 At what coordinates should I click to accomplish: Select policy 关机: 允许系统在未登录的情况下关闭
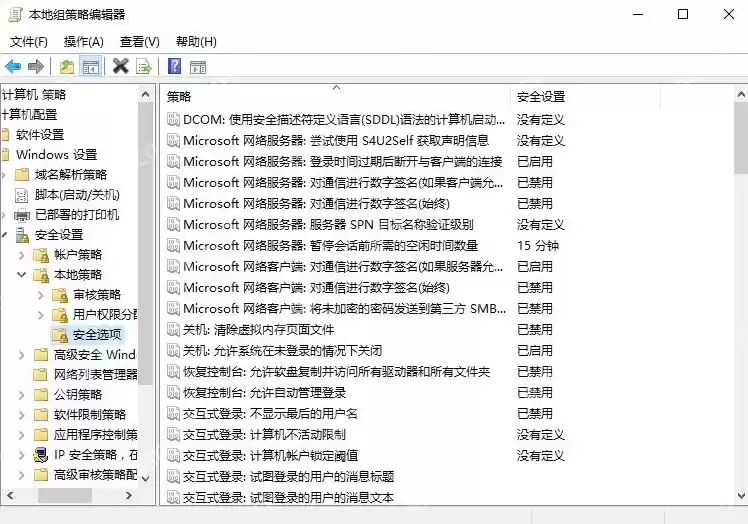(x=282, y=350)
